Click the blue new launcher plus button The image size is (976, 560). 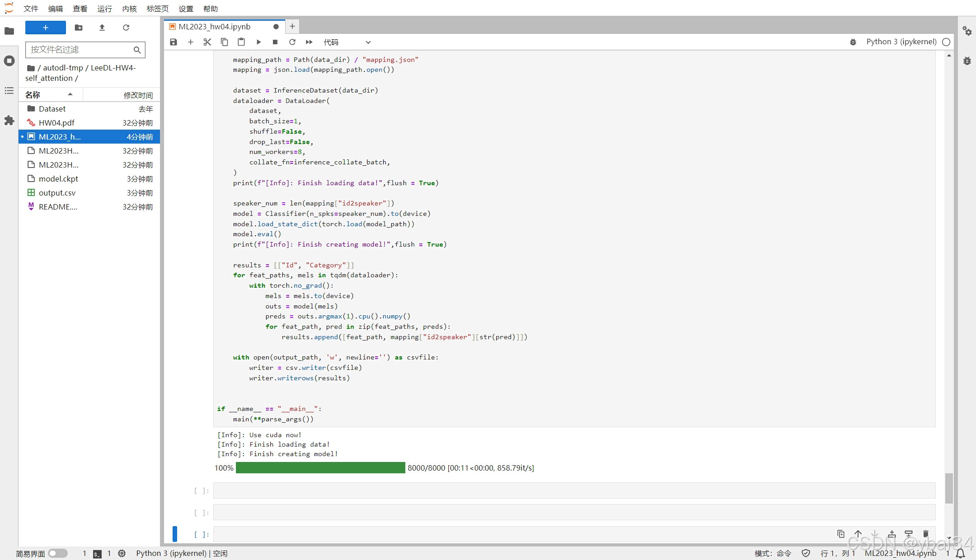click(x=45, y=28)
